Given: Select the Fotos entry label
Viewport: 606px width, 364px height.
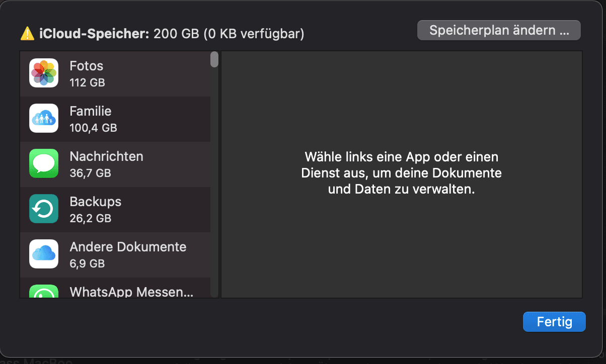Looking at the screenshot, I should tap(87, 66).
